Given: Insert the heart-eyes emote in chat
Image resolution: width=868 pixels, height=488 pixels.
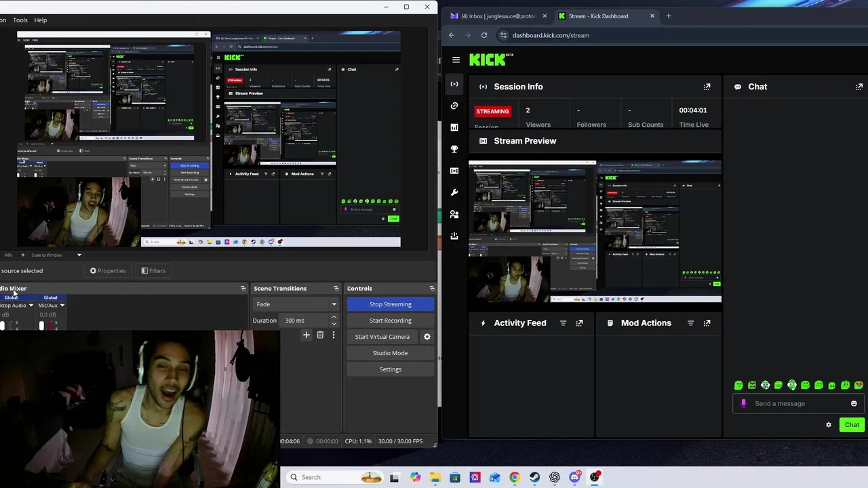Looking at the screenshot, I should pos(859,385).
